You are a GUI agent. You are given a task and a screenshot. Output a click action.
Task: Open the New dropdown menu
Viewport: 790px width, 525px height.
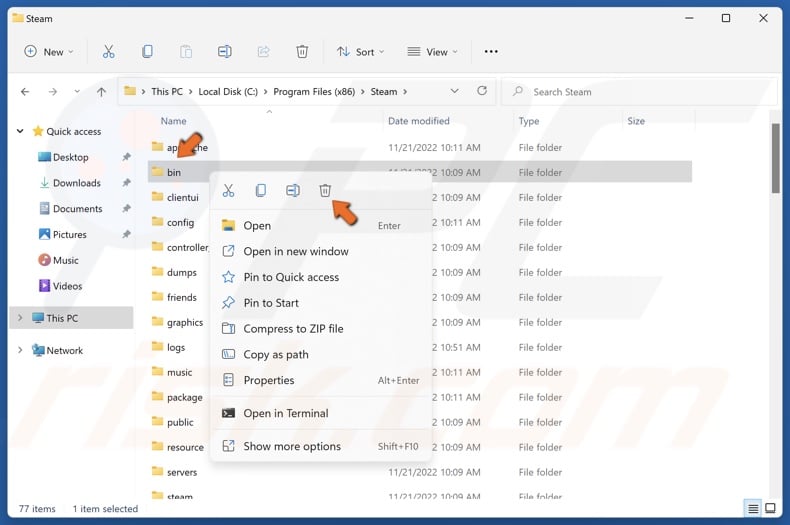point(49,51)
